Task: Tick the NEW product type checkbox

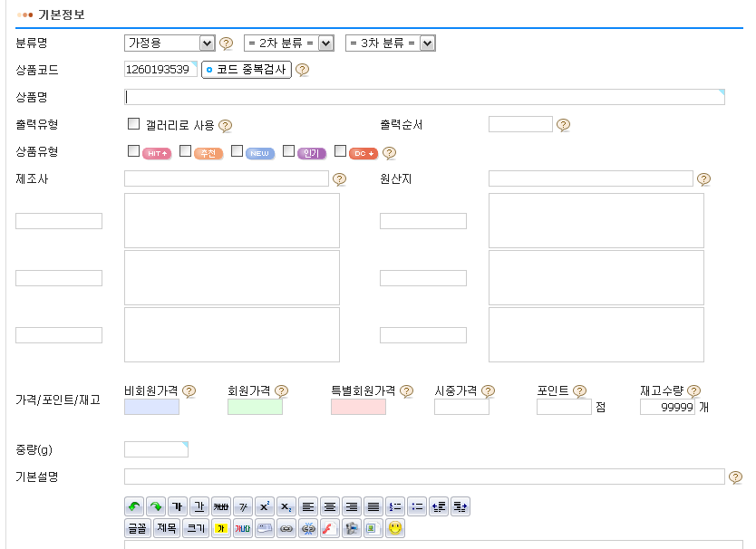Action: point(237,151)
